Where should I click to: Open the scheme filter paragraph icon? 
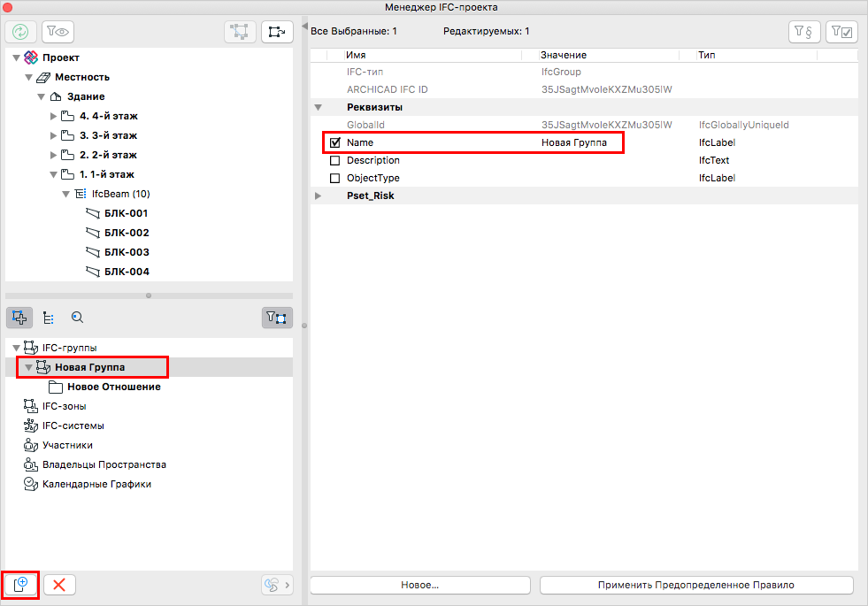803,32
